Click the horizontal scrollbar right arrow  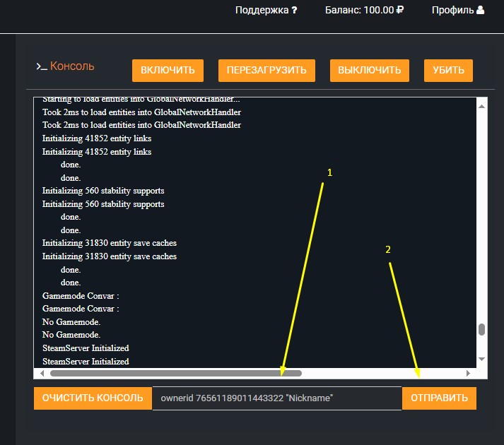click(x=467, y=373)
